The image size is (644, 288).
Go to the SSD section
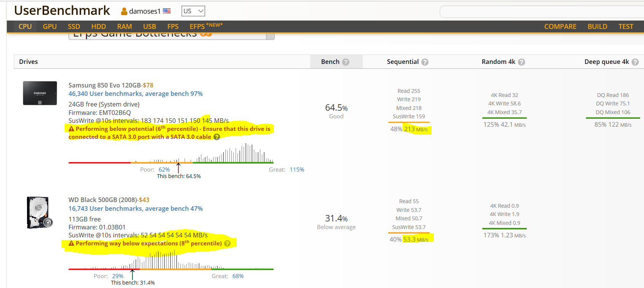coord(74,27)
